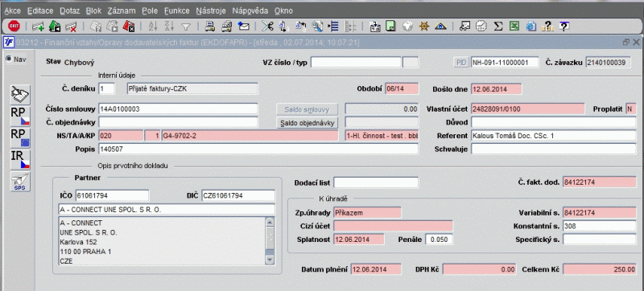Click the scissors cut icon
The height and width of the screenshot is (291, 644).
(267, 27)
